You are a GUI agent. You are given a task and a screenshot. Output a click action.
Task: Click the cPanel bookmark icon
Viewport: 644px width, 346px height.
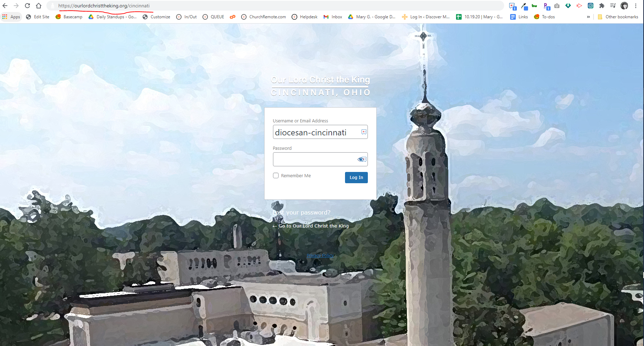233,17
